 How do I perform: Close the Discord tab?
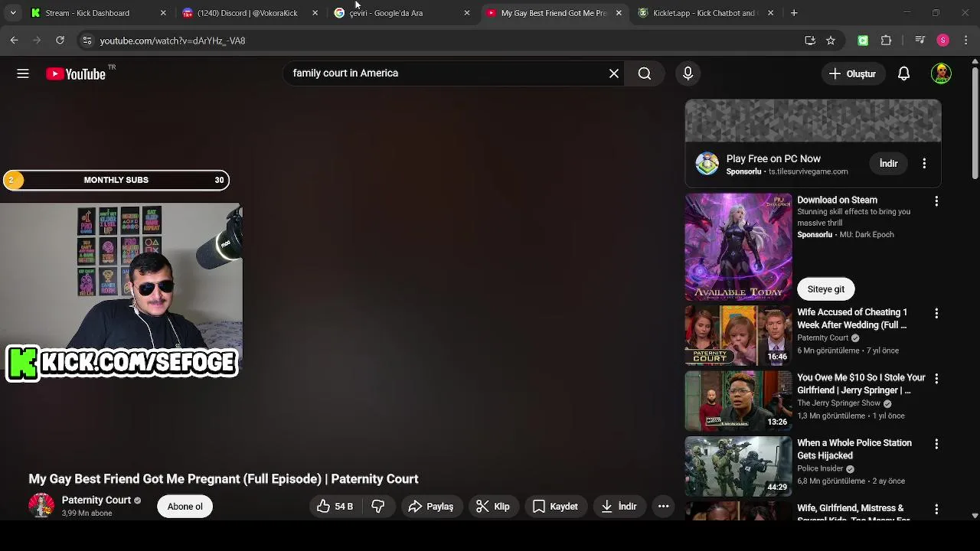click(315, 13)
